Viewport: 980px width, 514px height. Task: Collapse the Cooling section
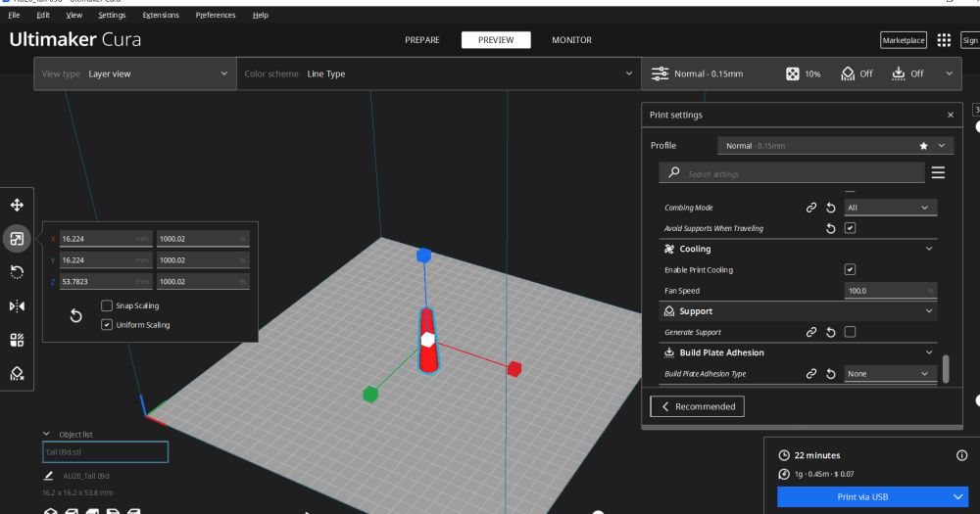pos(929,249)
